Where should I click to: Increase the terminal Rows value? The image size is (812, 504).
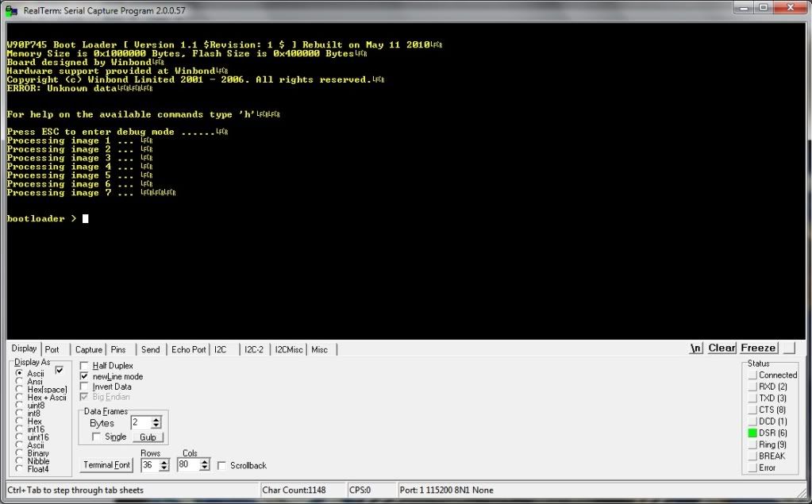point(164,461)
